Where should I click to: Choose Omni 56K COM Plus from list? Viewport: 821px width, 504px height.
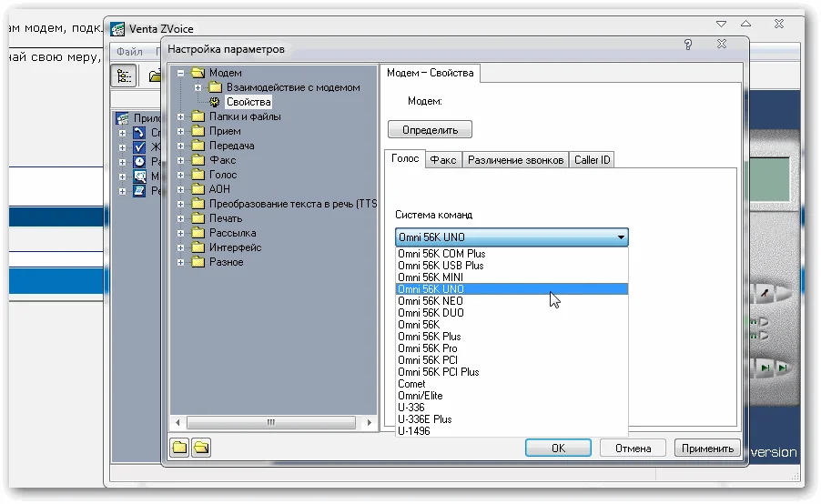point(512,254)
